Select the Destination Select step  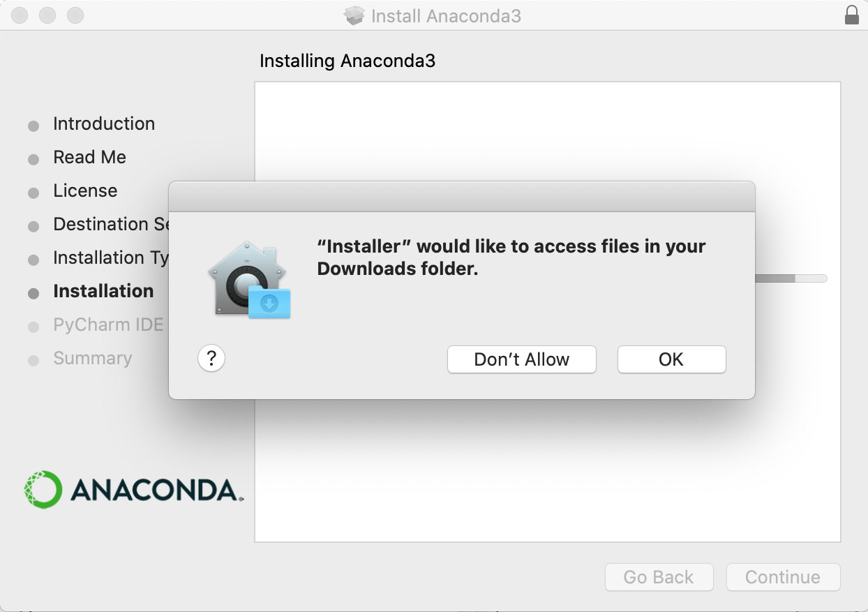pyautogui.click(x=110, y=225)
